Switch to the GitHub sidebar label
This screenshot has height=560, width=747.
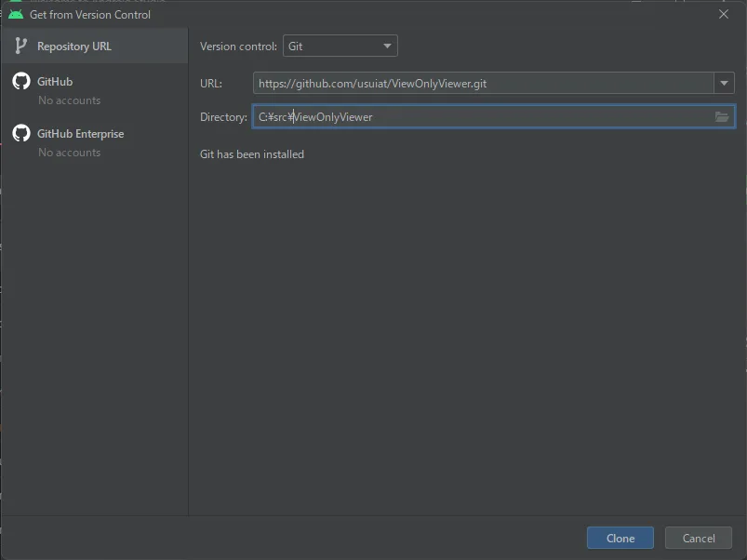[x=55, y=82]
